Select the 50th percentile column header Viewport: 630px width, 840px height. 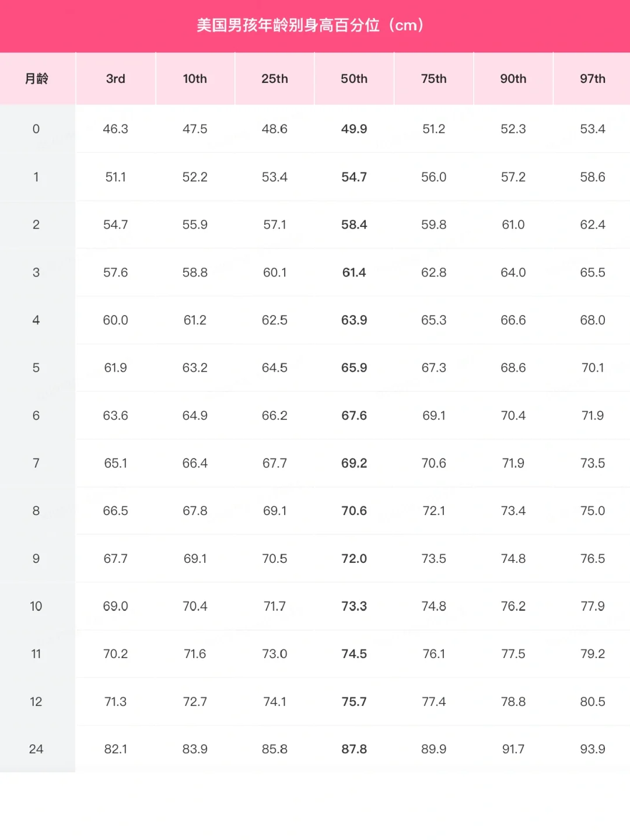pyautogui.click(x=354, y=79)
